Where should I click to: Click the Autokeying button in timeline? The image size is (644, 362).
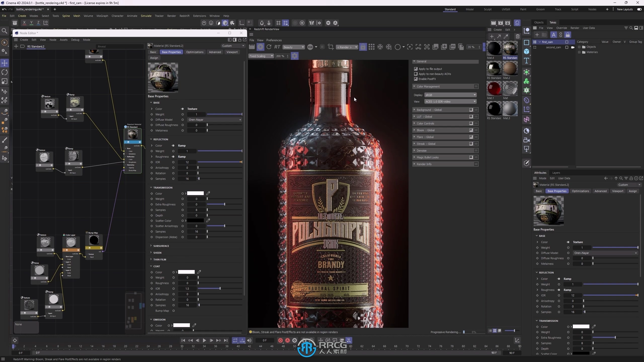pyautogui.click(x=288, y=340)
